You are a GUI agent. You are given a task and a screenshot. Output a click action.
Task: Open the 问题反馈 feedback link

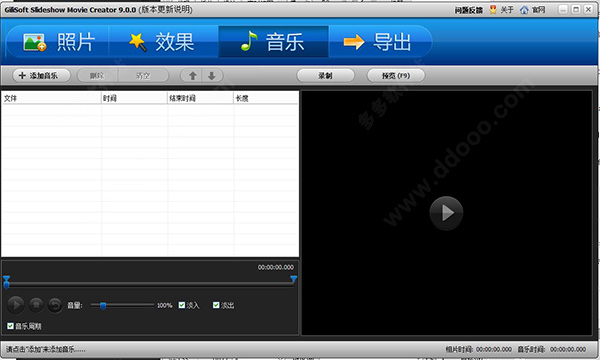click(469, 10)
